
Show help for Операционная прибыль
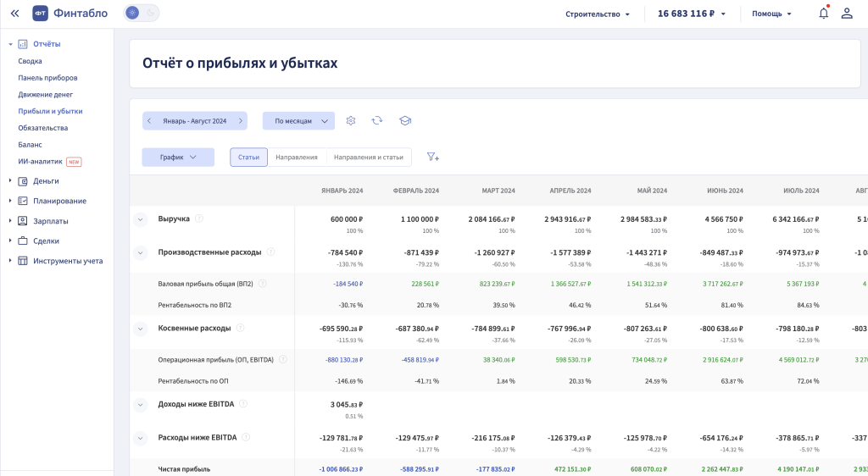[283, 359]
